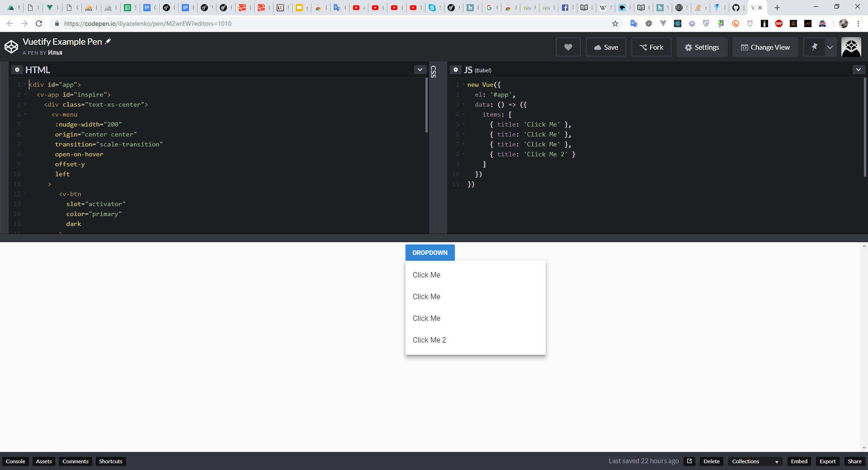Image resolution: width=868 pixels, height=470 pixels.
Task: Open Google Translate extension
Action: [634, 23]
